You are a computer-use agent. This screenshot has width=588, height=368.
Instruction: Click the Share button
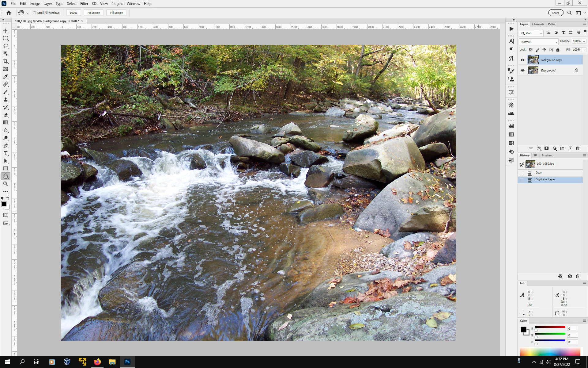pos(556,13)
